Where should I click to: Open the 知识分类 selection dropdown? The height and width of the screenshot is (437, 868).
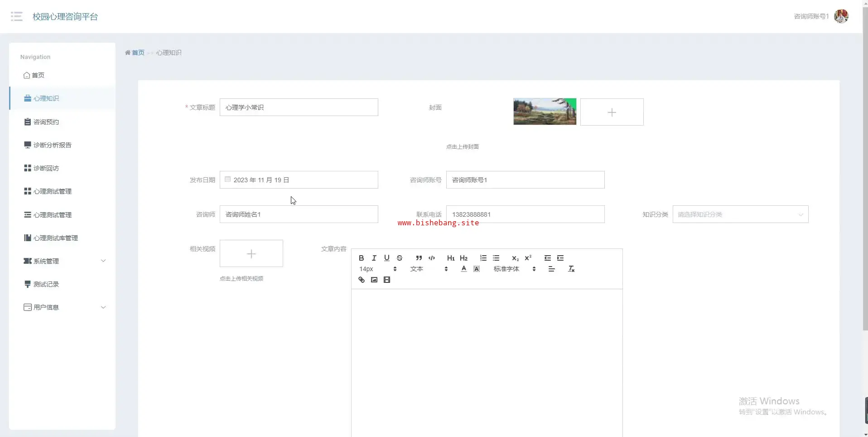(x=740, y=214)
